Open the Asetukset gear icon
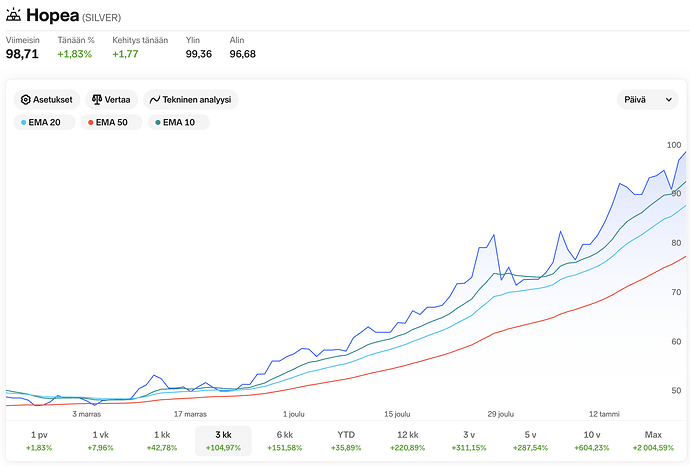The width and height of the screenshot is (690, 466). coord(26,100)
